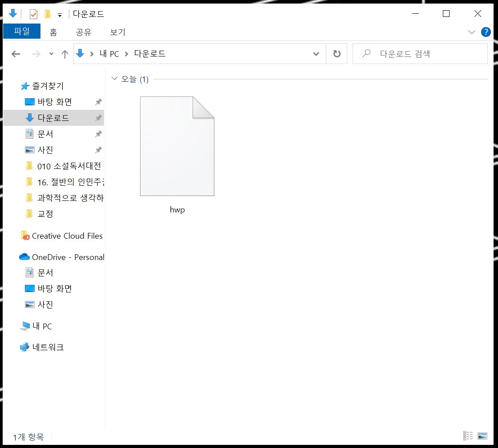The height and width of the screenshot is (448, 498).
Task: Open the address bar history dropdown arrow
Action: pyautogui.click(x=316, y=53)
